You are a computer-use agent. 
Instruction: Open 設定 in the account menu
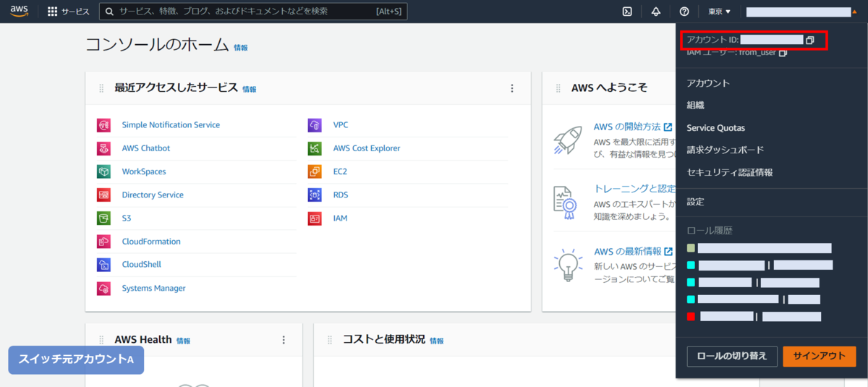point(695,202)
